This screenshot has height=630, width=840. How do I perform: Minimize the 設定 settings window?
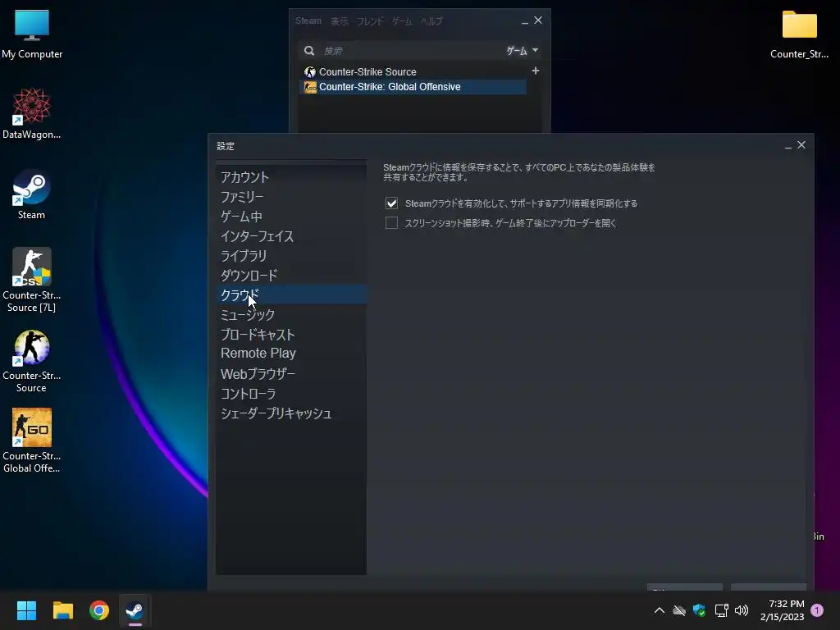point(788,146)
